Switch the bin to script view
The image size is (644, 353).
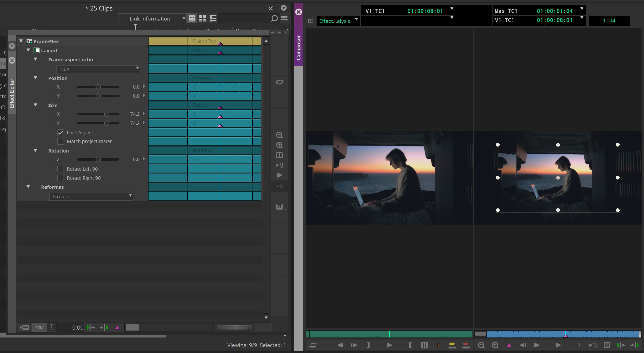click(x=213, y=18)
